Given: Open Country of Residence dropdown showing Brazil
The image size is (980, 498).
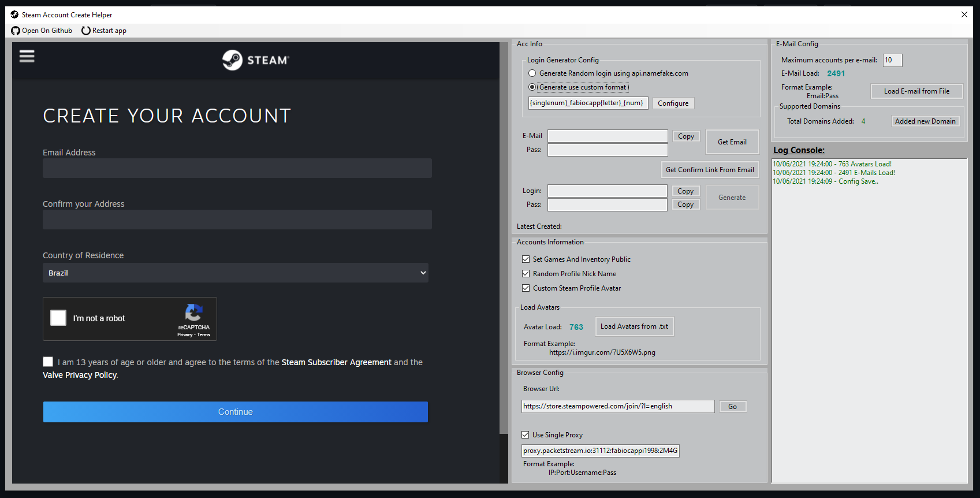Looking at the screenshot, I should (x=236, y=273).
